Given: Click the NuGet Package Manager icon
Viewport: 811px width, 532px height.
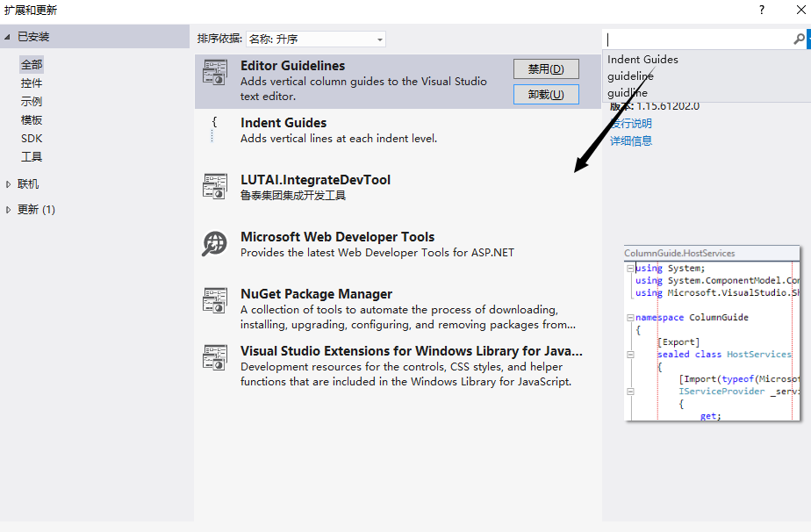Looking at the screenshot, I should (215, 300).
